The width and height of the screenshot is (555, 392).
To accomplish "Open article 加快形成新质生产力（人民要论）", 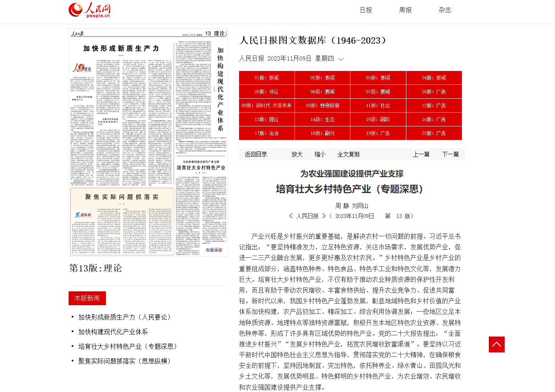I will pyautogui.click(x=125, y=317).
